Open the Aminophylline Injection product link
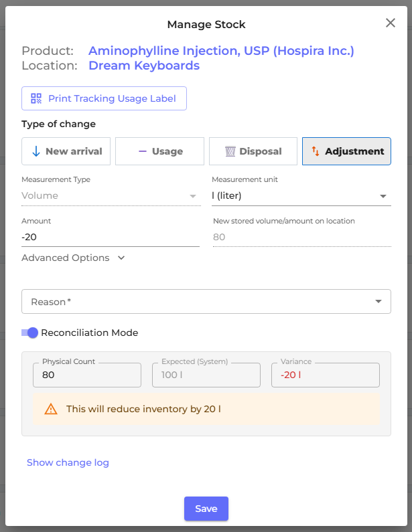This screenshot has height=532, width=412. tap(221, 51)
